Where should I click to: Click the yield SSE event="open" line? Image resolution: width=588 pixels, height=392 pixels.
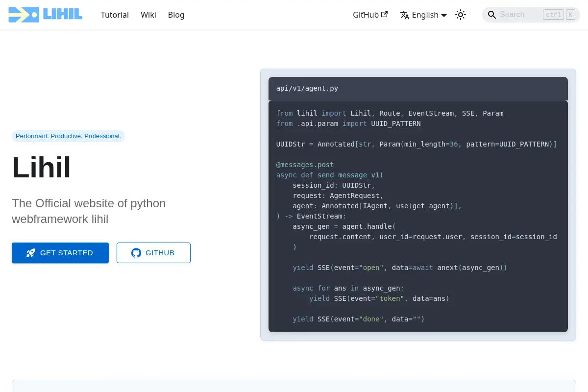point(400,268)
